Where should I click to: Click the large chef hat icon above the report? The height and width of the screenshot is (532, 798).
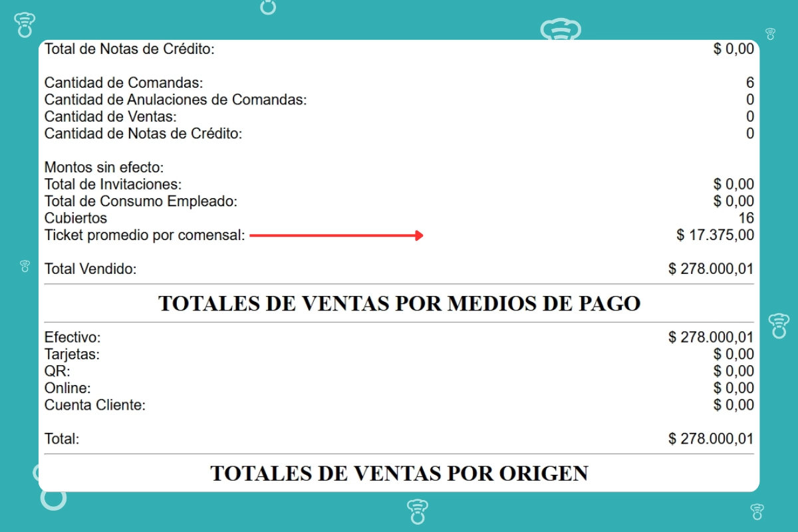point(561,31)
